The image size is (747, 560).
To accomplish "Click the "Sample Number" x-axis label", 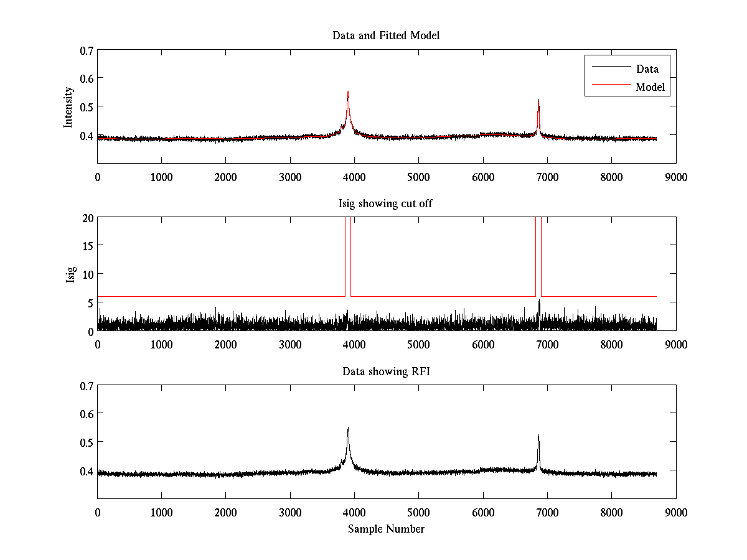I will 386,529.
